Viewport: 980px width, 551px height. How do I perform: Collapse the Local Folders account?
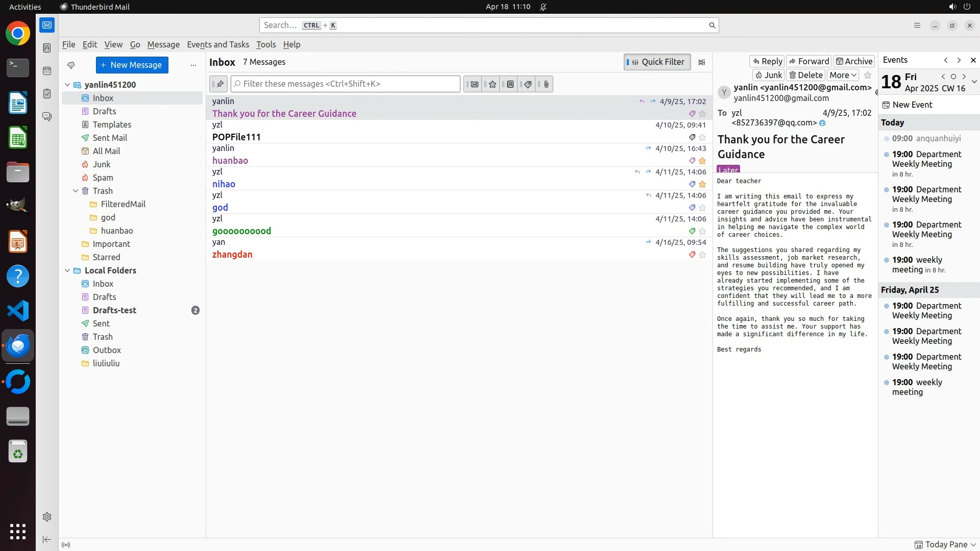pyautogui.click(x=67, y=270)
